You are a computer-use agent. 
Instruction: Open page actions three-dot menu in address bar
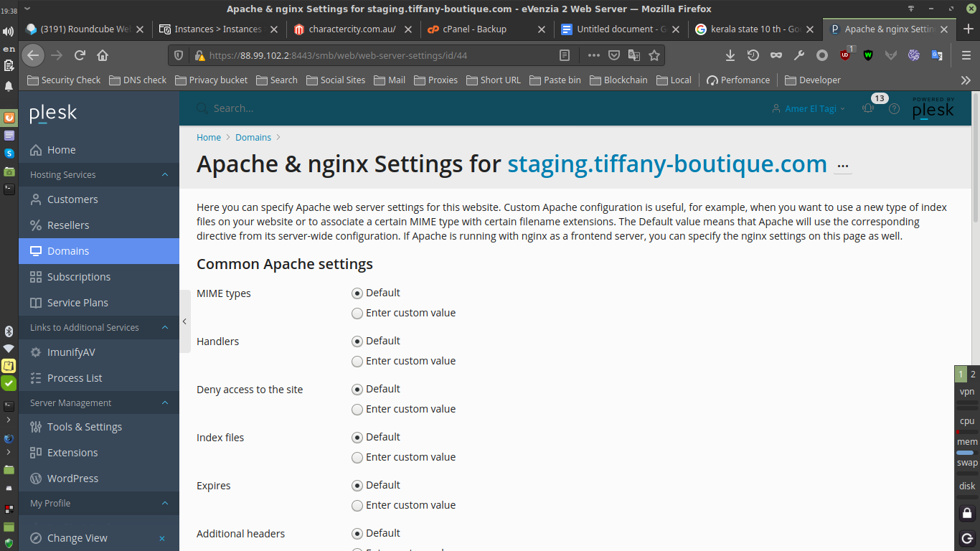[x=594, y=55]
